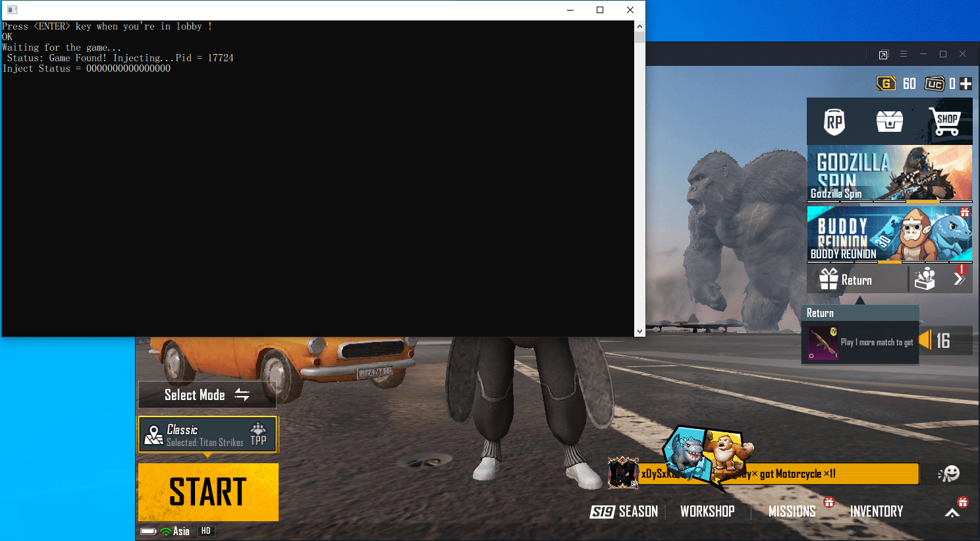Close the console window
This screenshot has height=541, width=980.
[630, 10]
